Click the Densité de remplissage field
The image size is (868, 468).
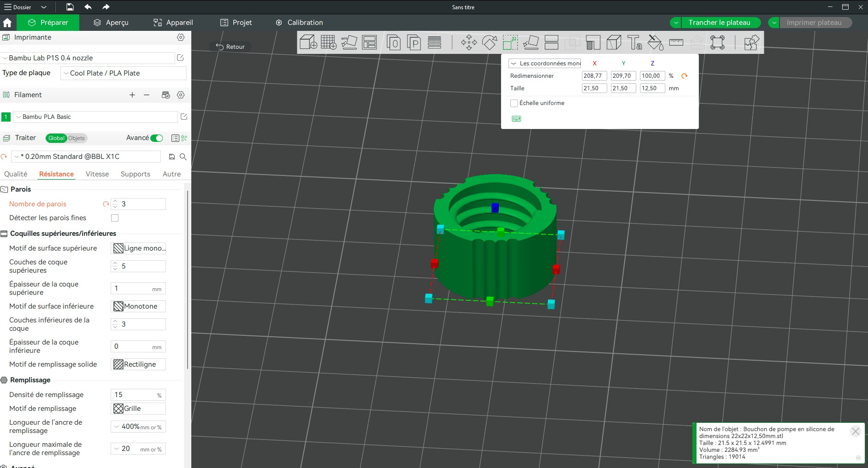(138, 395)
